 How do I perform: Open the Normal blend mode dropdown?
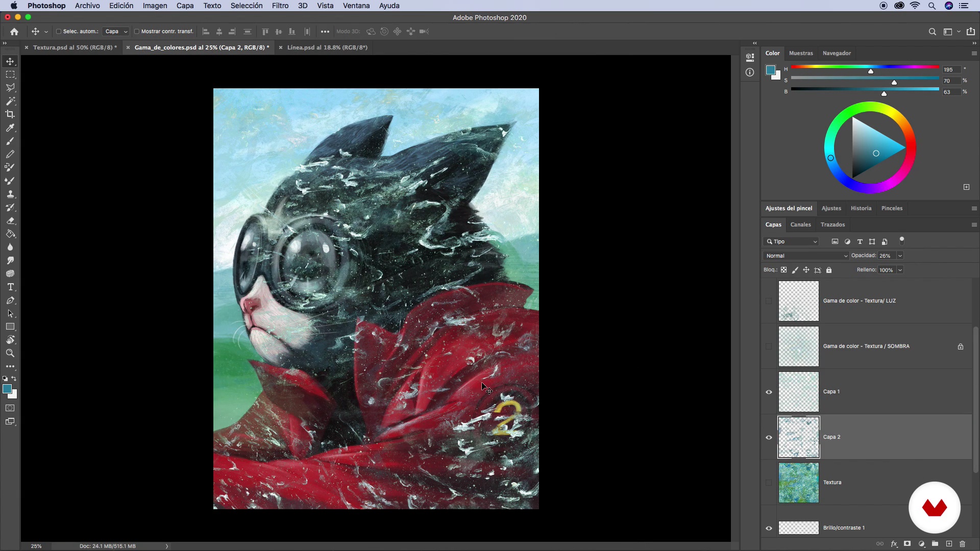pos(805,256)
